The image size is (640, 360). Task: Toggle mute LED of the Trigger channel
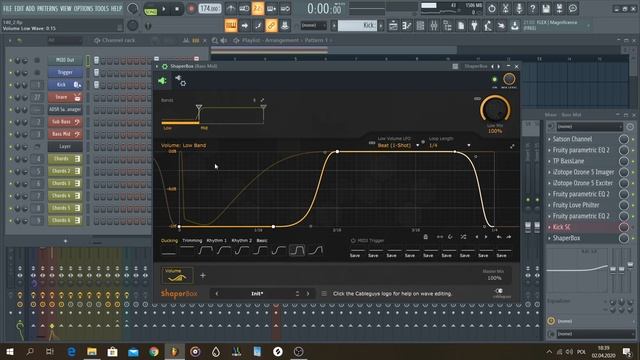point(11,73)
